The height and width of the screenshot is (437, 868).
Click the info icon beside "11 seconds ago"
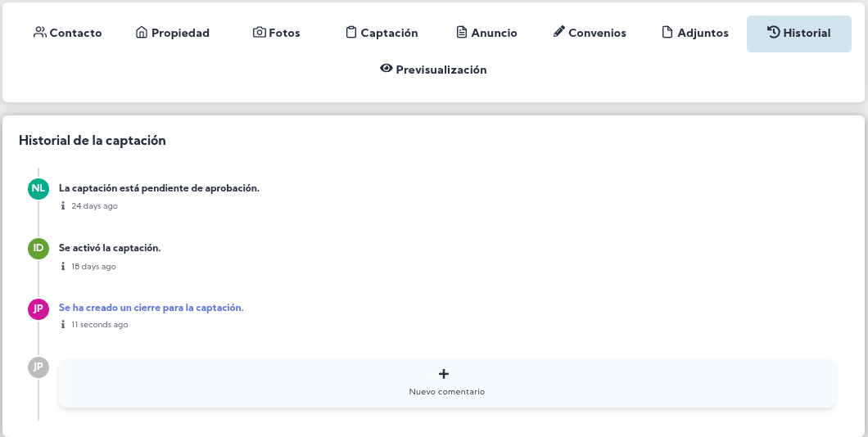(x=63, y=325)
